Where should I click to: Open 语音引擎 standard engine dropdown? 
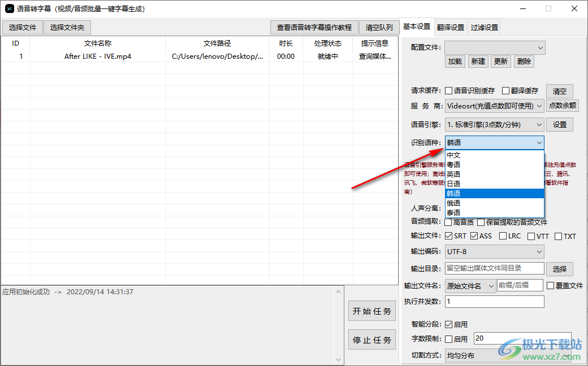tap(495, 125)
